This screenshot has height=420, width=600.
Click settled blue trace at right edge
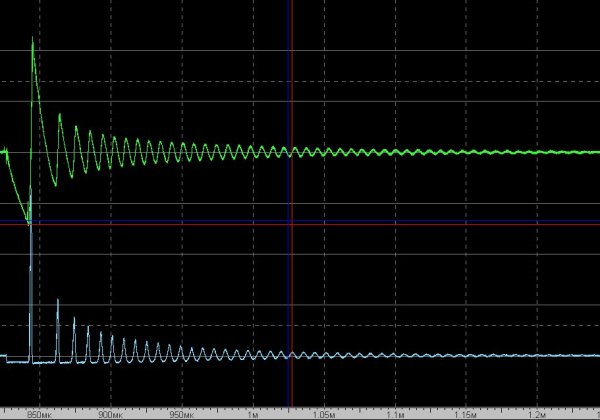595,356
